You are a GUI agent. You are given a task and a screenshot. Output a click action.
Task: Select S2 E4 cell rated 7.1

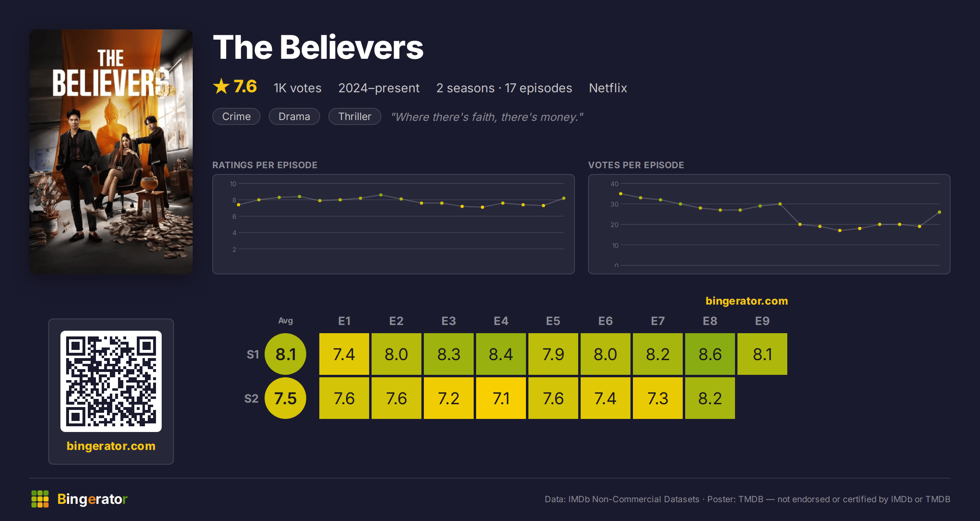501,398
